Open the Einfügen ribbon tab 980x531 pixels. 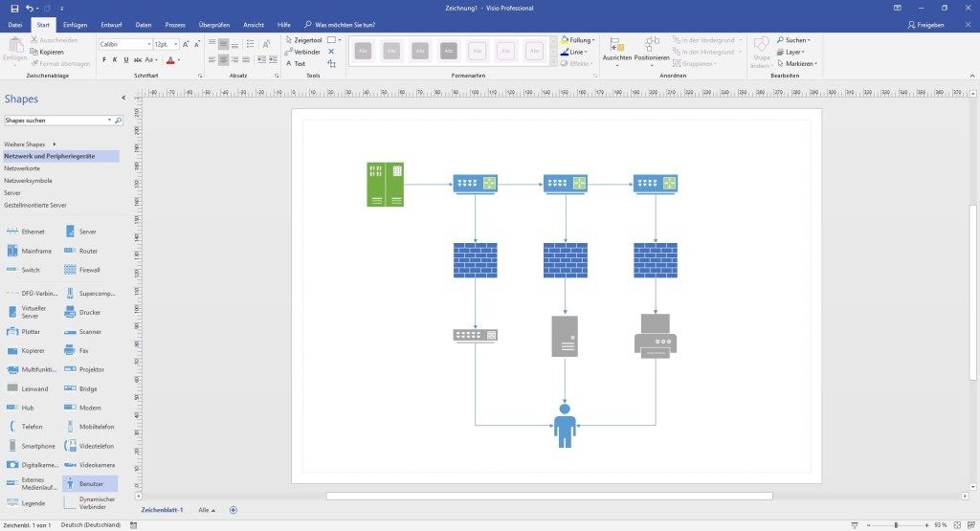[x=75, y=25]
